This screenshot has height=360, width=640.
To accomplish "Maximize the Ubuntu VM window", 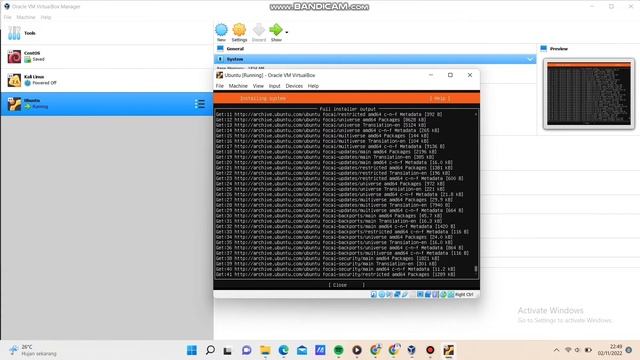I will [x=450, y=75].
